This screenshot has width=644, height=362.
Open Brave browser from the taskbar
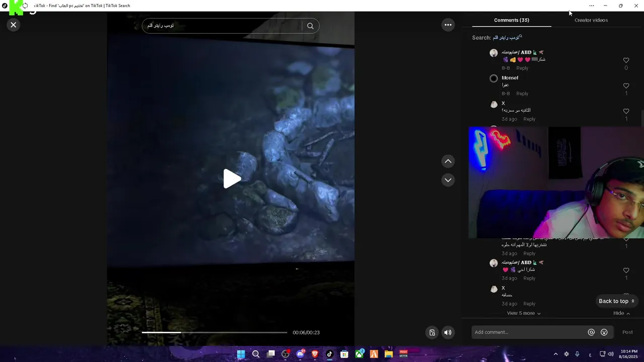click(x=315, y=354)
